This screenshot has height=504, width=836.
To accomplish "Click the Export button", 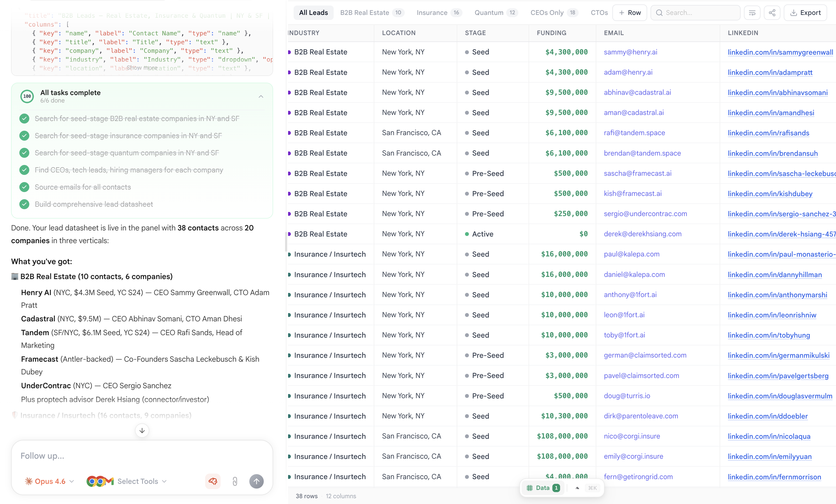I will pos(805,12).
